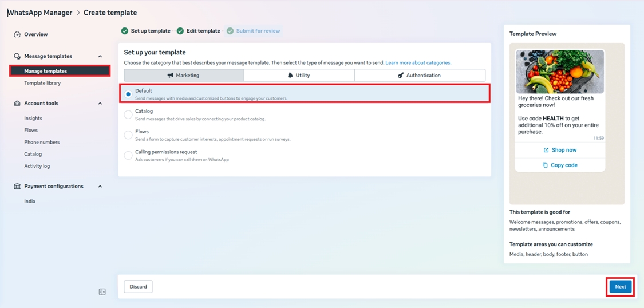Switch to the Utility category tab
This screenshot has height=308, width=644.
(299, 75)
